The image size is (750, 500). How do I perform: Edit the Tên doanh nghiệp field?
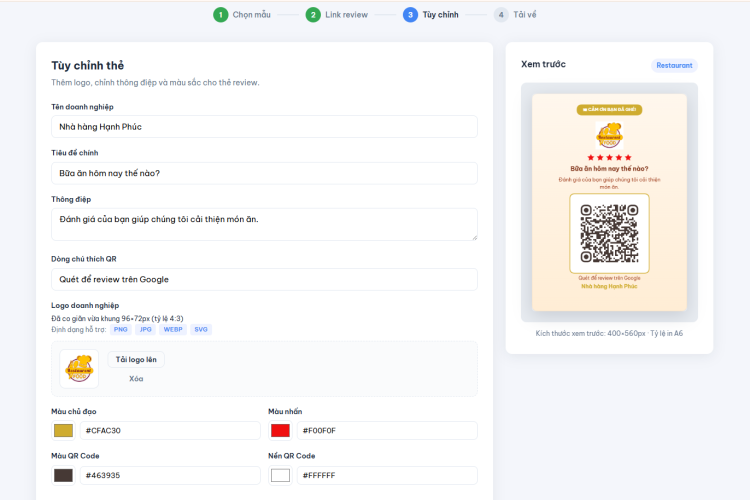click(x=264, y=127)
